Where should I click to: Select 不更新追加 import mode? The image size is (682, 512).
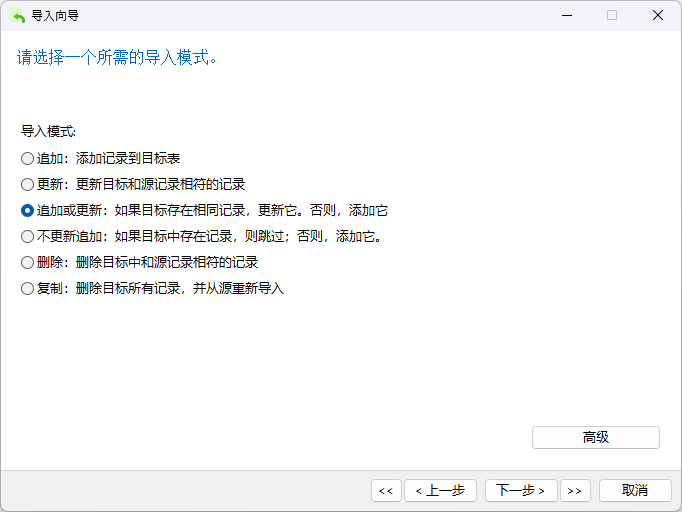pyautogui.click(x=28, y=236)
